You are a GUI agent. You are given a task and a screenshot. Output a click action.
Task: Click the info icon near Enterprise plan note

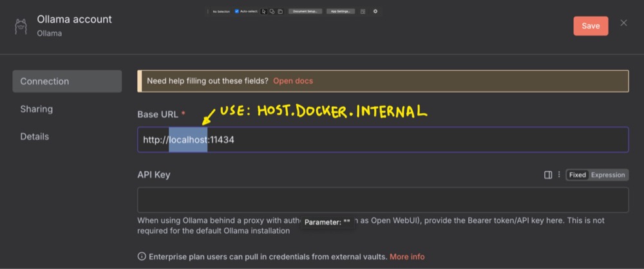click(x=142, y=257)
